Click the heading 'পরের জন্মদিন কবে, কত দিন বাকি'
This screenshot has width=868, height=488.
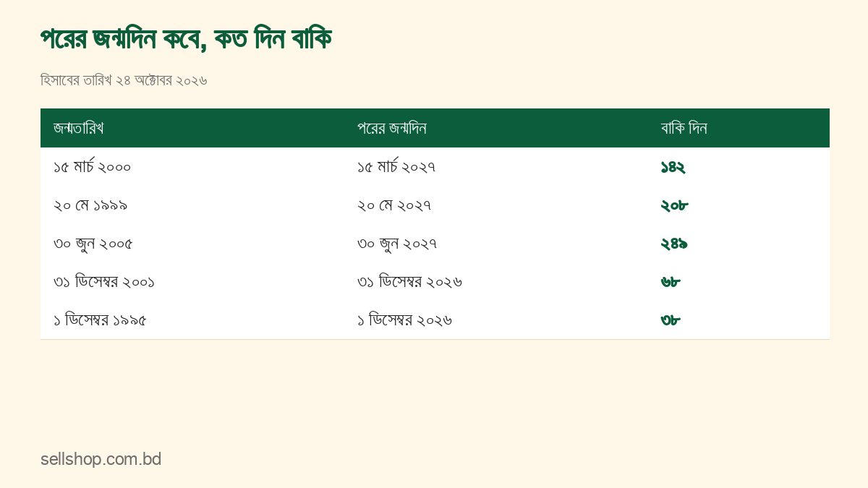coord(186,39)
